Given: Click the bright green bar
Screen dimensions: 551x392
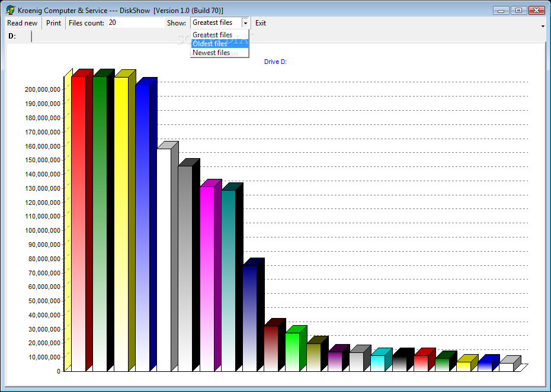Looking at the screenshot, I should (x=292, y=352).
